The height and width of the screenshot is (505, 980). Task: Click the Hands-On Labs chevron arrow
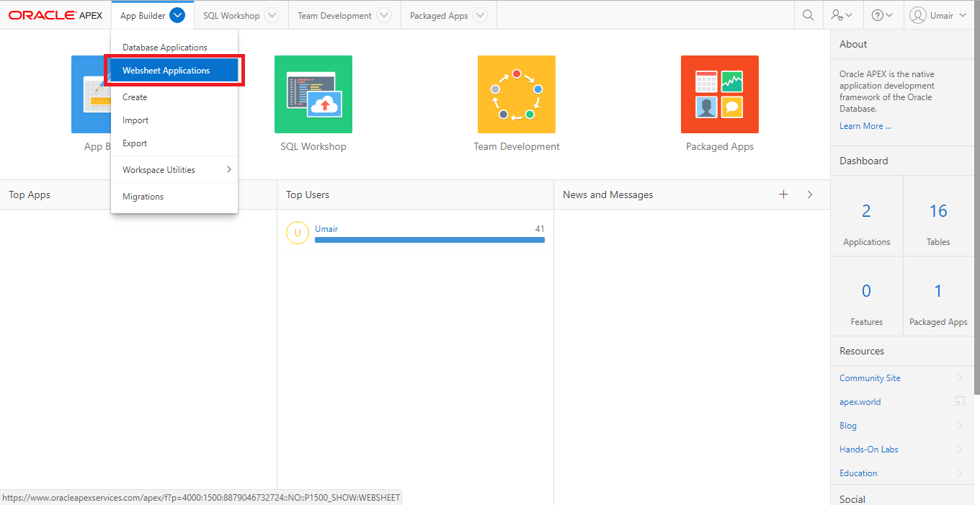click(960, 449)
